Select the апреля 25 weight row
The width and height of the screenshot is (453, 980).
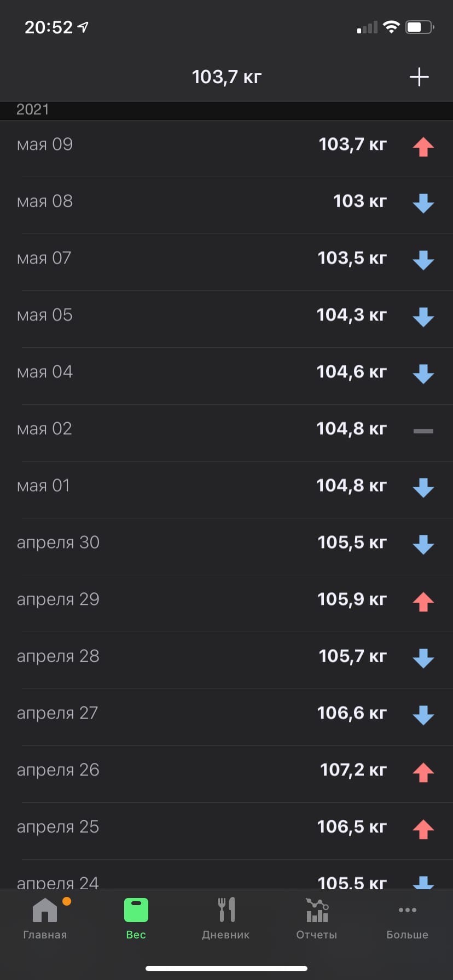tap(226, 827)
